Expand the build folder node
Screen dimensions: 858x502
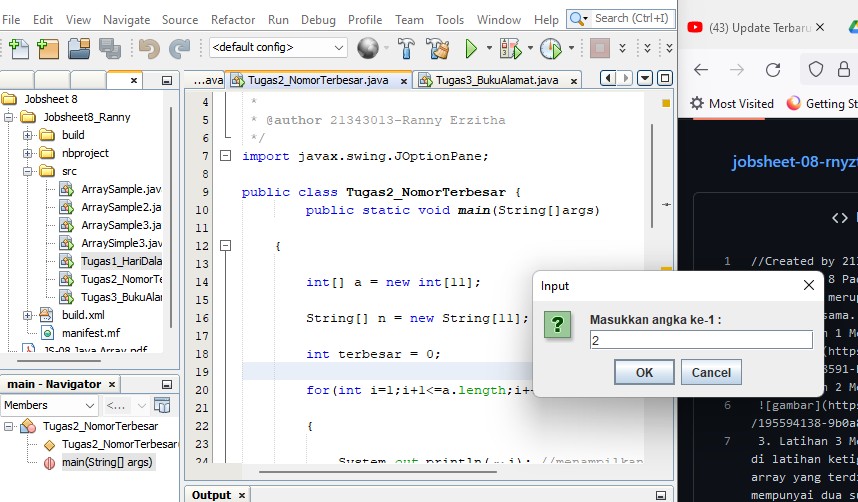[x=27, y=135]
